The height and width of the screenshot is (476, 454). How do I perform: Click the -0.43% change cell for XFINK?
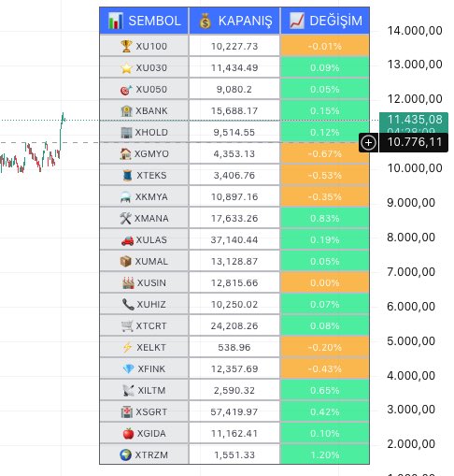[x=325, y=368]
